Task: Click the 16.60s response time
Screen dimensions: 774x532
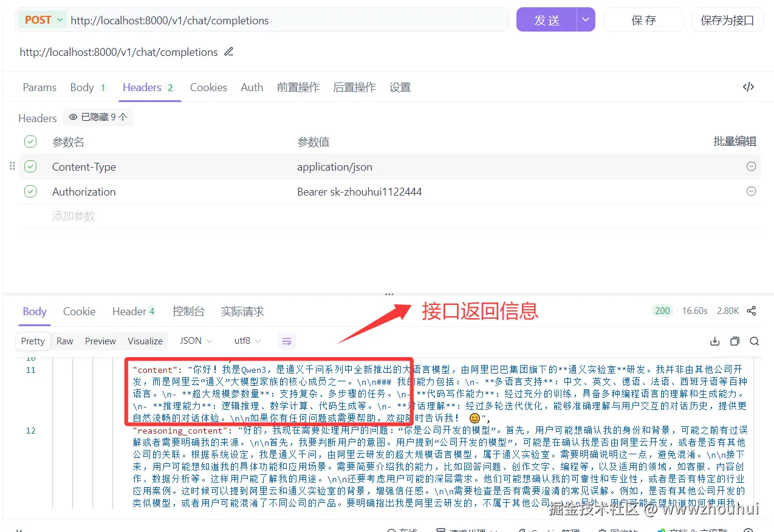Action: point(694,311)
